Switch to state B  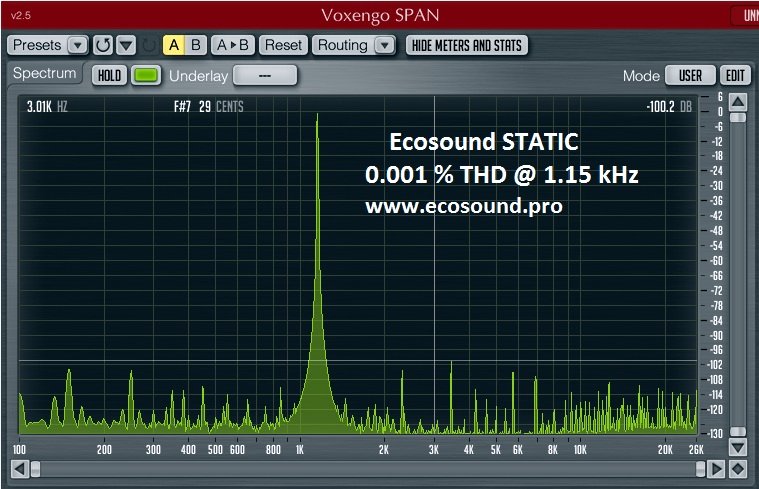pyautogui.click(x=196, y=46)
